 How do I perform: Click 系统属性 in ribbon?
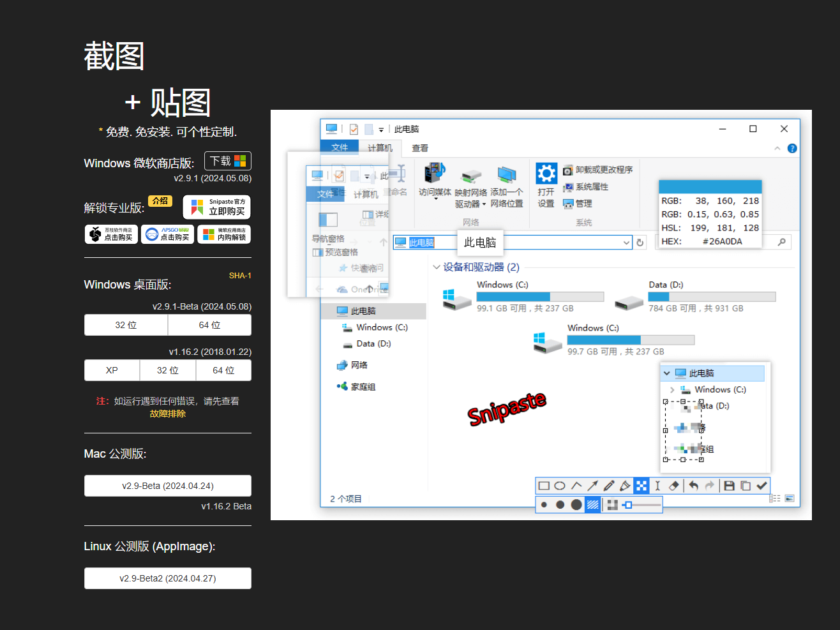point(586,187)
